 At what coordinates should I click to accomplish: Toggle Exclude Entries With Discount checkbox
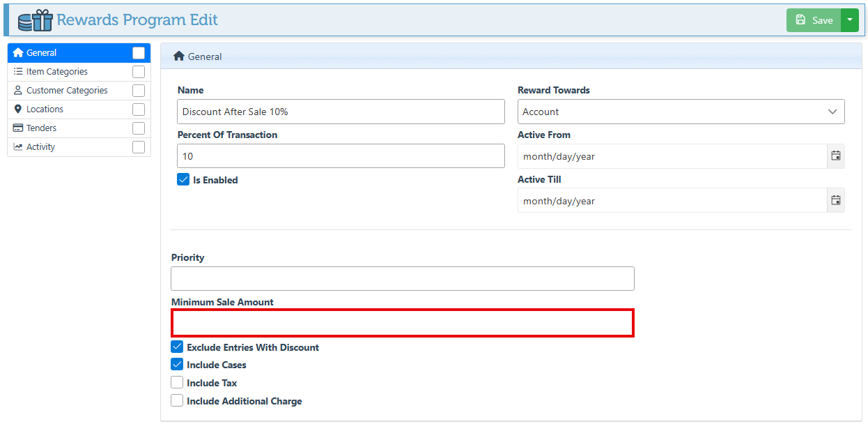177,347
